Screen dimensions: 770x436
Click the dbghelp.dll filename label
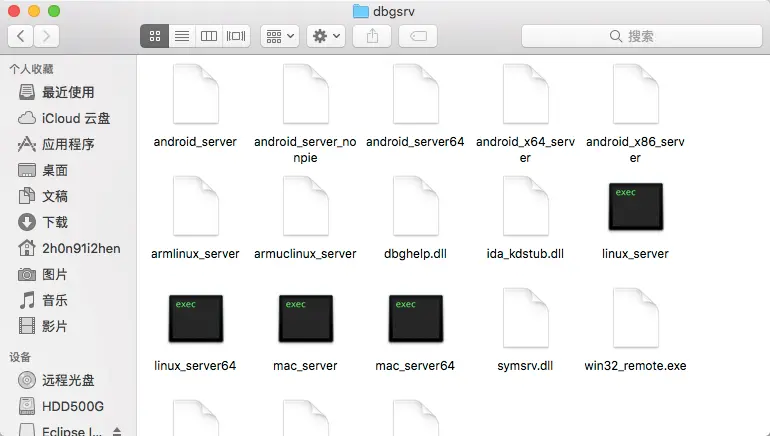coord(415,254)
